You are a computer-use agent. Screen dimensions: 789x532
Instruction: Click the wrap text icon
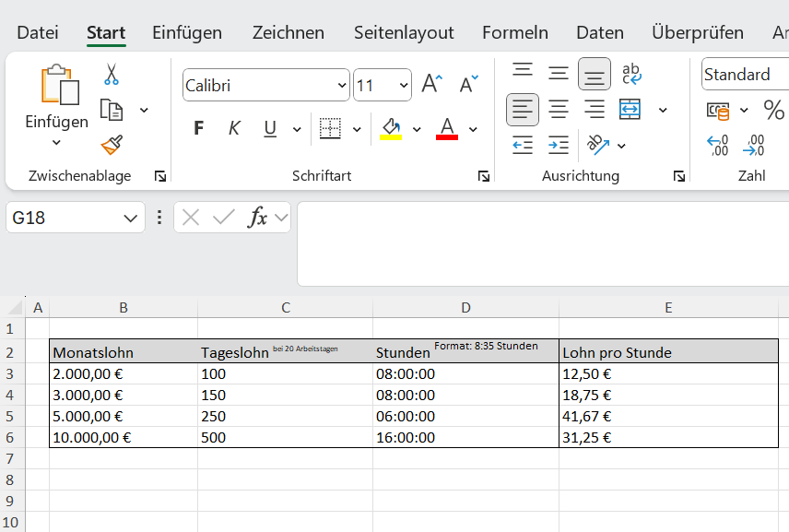tap(631, 74)
